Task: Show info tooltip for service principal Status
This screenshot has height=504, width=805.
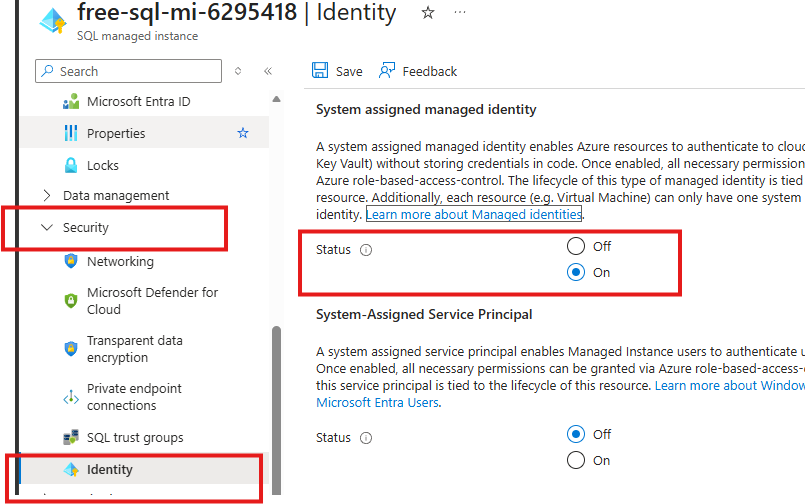Action: coord(366,438)
